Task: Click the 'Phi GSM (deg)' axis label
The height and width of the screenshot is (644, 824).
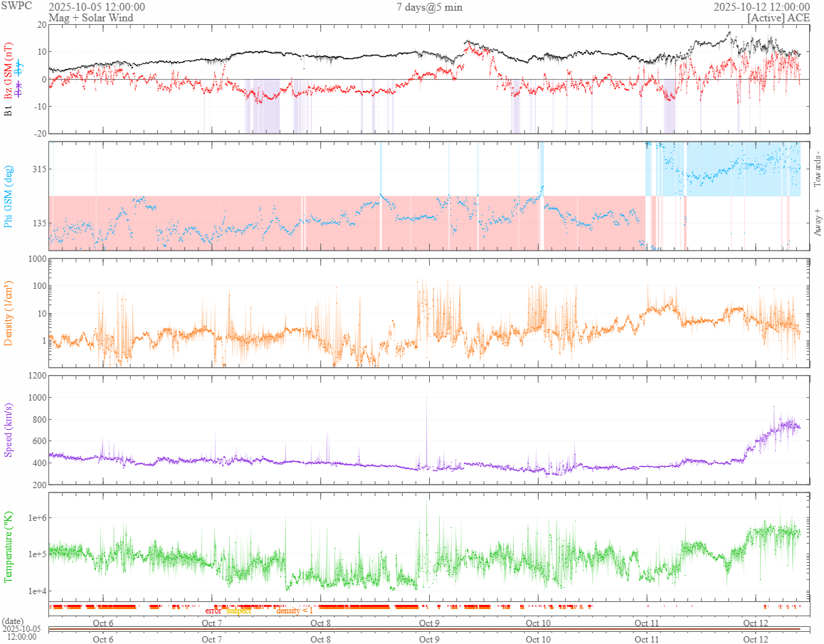Action: [x=8, y=196]
